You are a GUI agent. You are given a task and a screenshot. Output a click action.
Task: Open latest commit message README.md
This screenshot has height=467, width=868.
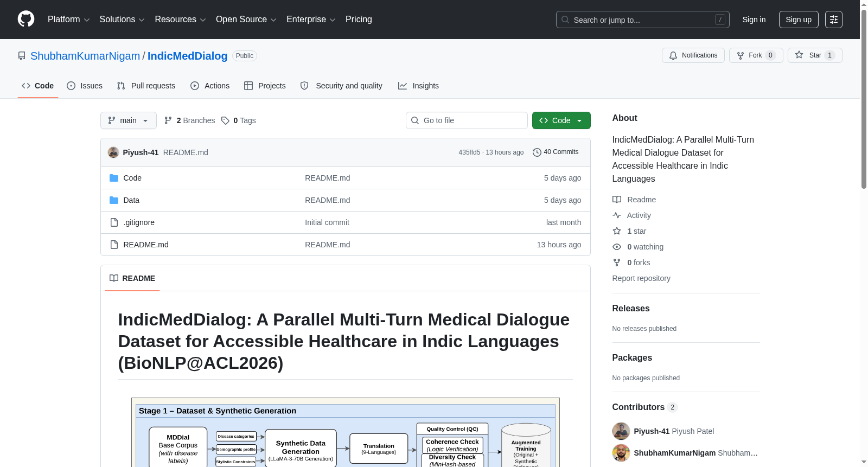(x=186, y=152)
